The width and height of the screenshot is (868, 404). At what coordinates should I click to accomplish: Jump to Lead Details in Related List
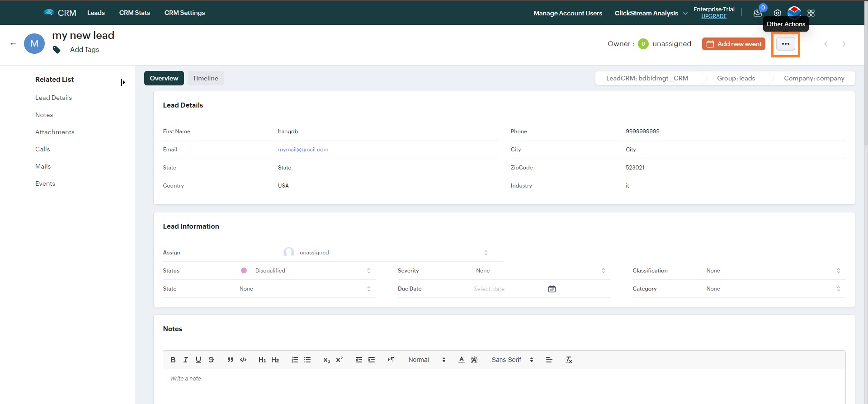point(53,98)
